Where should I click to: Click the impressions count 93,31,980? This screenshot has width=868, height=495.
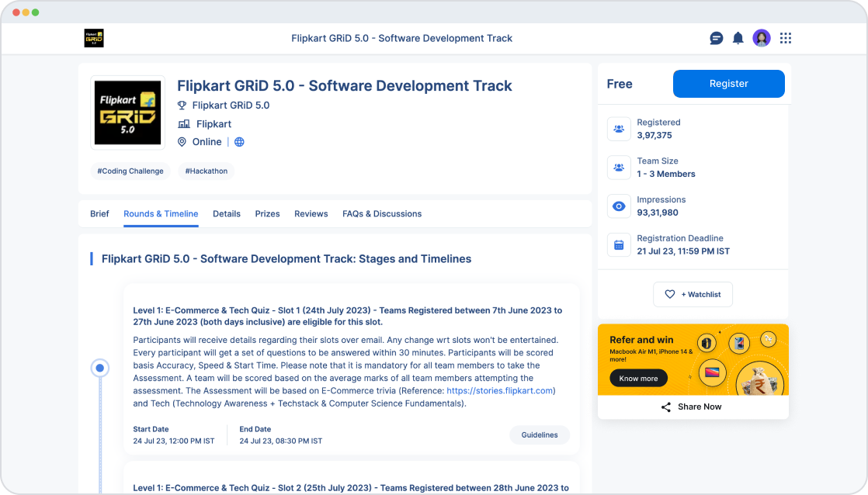pos(657,213)
